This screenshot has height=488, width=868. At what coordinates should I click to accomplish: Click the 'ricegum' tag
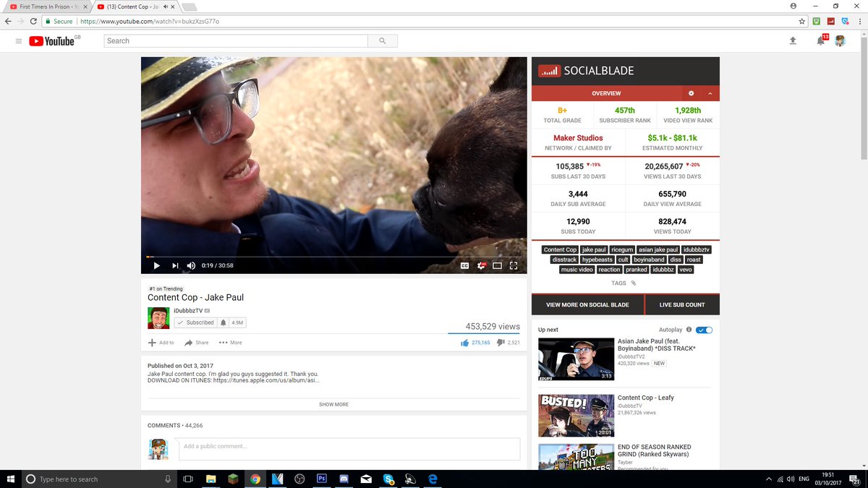coord(621,249)
